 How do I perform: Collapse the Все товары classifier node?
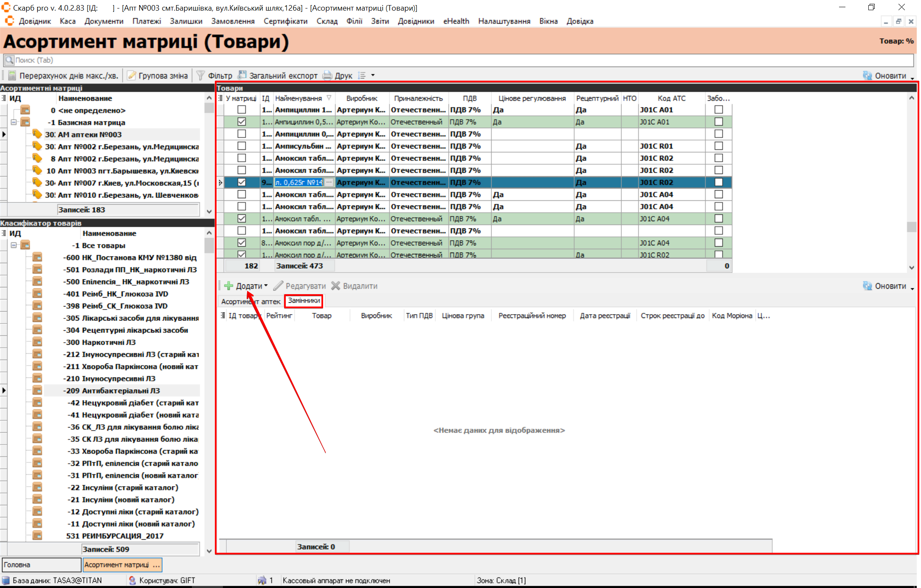(x=14, y=245)
